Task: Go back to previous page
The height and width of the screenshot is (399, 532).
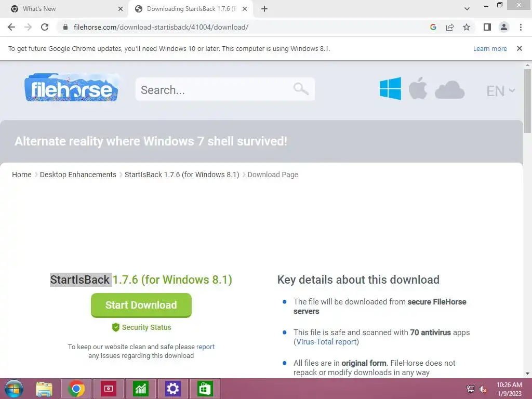Action: point(11,27)
